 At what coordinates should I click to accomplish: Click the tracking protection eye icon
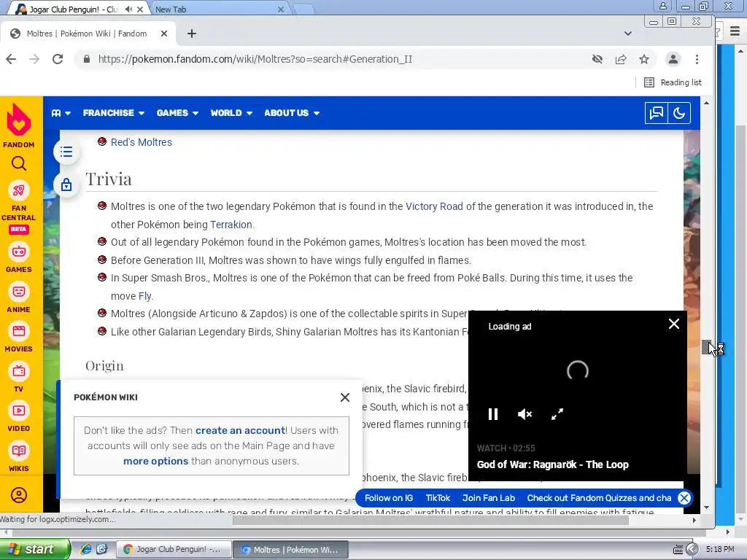point(597,59)
